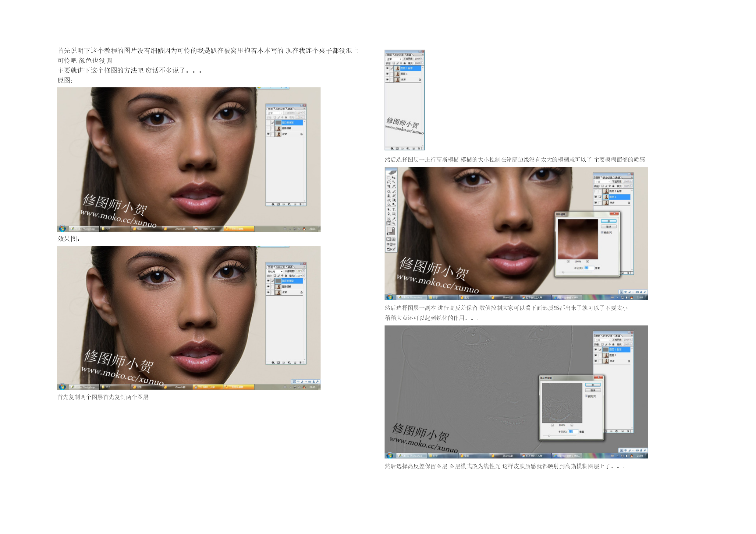This screenshot has height=534, width=756.
Task: Uncheck Preview checkbox in High Pass dialog
Action: tap(587, 396)
